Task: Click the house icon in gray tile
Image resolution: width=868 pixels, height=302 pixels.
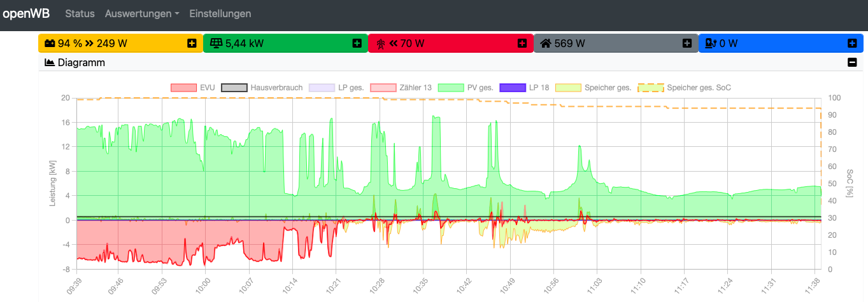Action: [545, 44]
